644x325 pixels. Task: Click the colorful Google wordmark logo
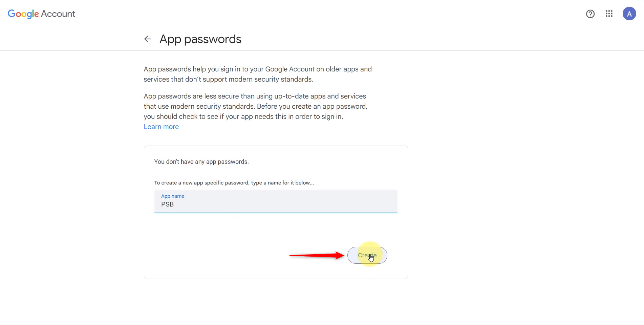[x=23, y=14]
